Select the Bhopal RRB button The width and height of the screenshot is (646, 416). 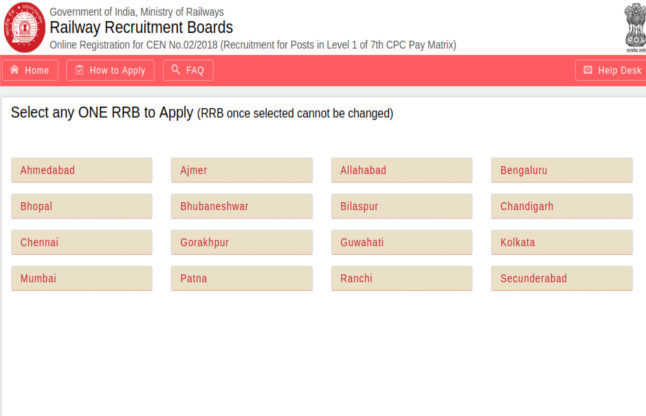tap(81, 206)
